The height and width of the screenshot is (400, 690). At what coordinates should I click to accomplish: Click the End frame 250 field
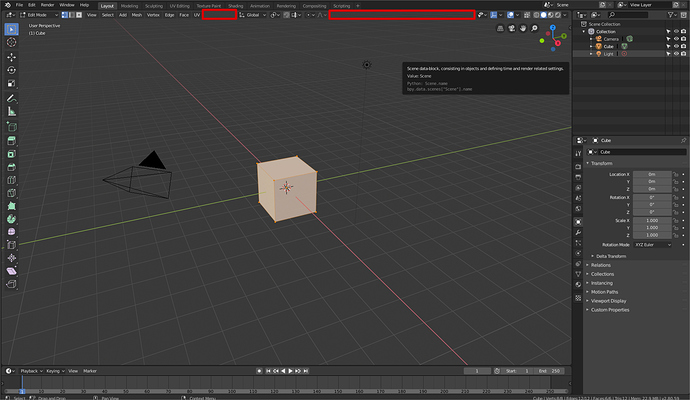click(550, 371)
